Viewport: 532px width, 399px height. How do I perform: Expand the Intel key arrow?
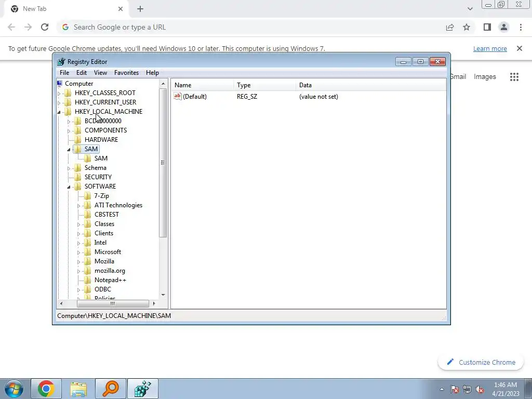pyautogui.click(x=79, y=243)
